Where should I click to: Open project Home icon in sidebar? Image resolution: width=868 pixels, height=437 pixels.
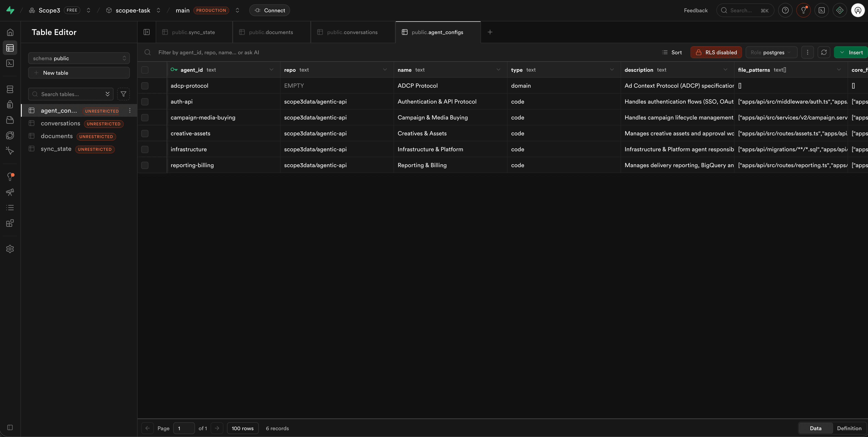[10, 32]
